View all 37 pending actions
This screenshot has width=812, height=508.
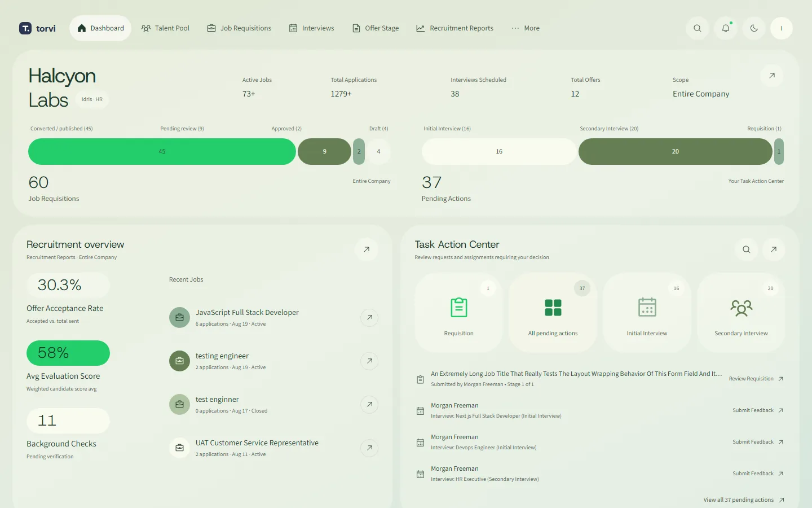click(x=744, y=500)
